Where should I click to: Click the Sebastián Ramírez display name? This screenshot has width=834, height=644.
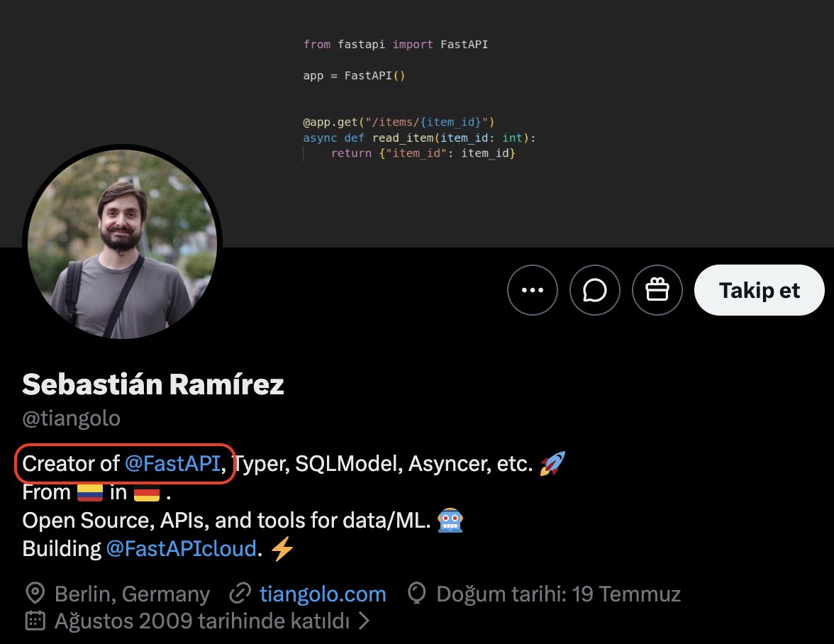click(x=153, y=384)
